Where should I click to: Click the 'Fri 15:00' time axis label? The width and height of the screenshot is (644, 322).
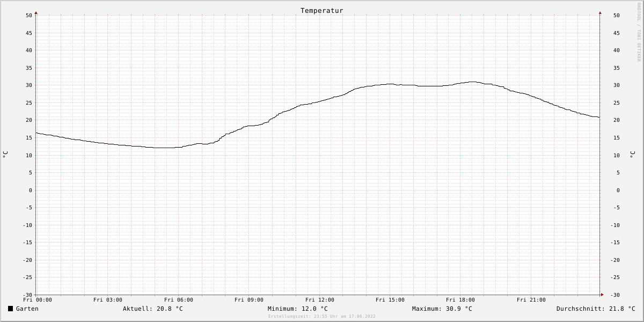point(390,300)
